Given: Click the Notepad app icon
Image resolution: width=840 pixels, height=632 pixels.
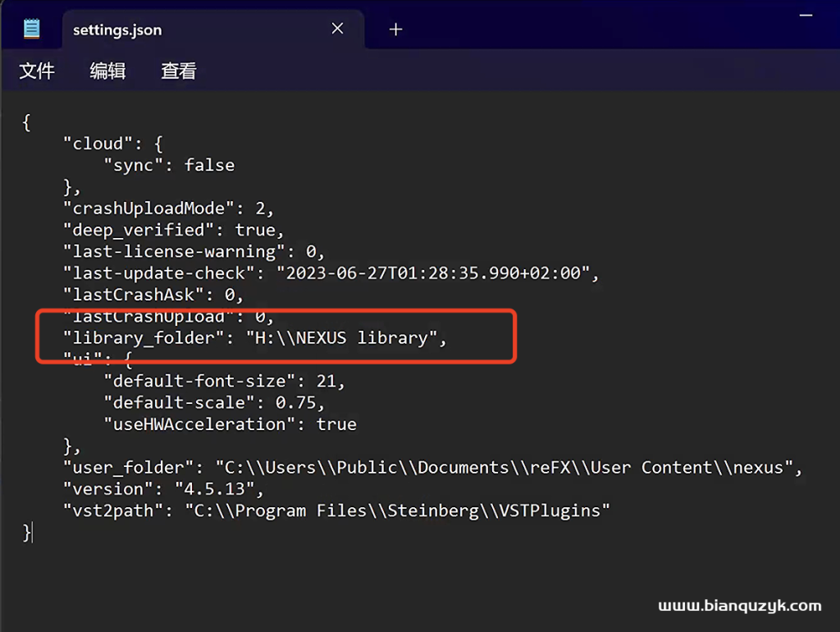Looking at the screenshot, I should click(x=32, y=29).
